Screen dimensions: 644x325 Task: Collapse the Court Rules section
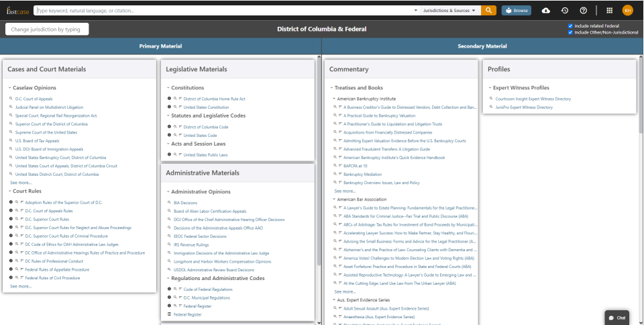[10, 191]
